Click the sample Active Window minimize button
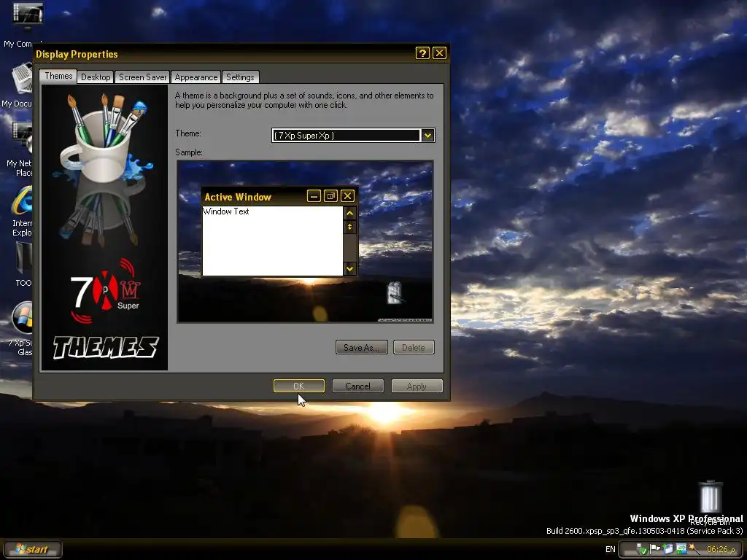Viewport: 747px width, 560px height. (314, 196)
